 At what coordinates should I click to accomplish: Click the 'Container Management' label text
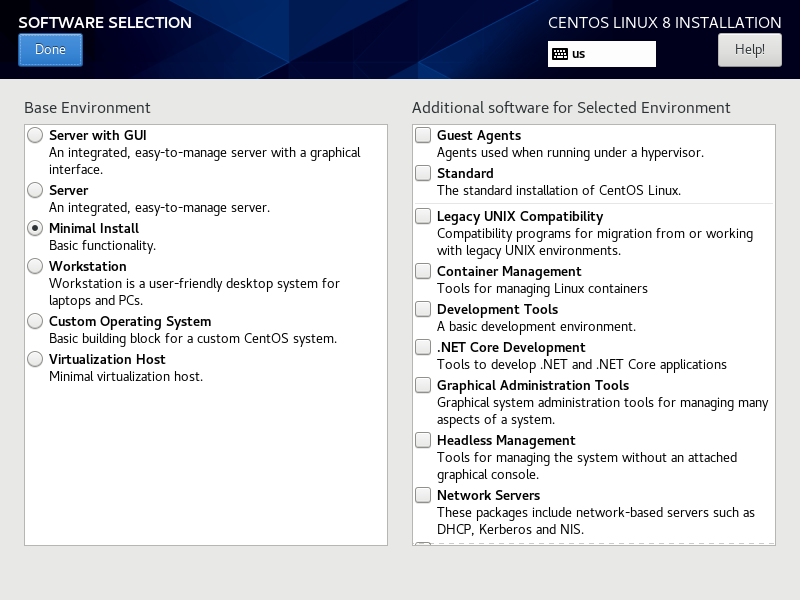click(x=509, y=271)
